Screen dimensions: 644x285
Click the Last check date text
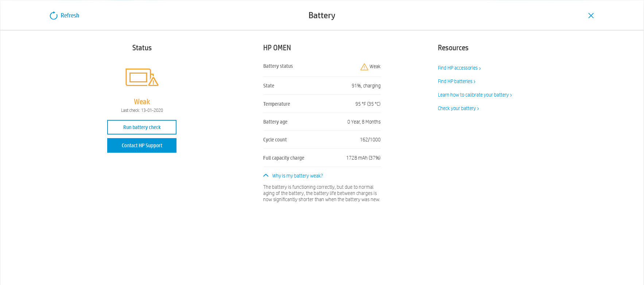[142, 110]
